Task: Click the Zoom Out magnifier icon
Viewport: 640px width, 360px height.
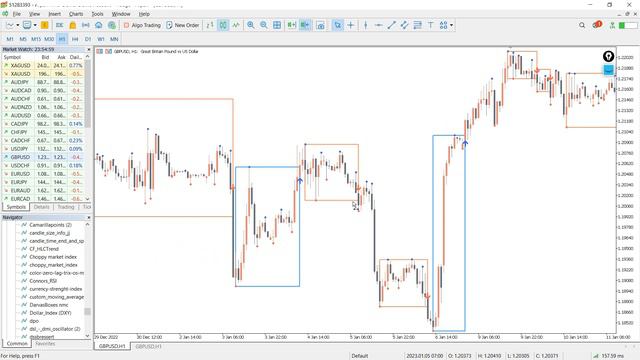Action: pos(264,25)
